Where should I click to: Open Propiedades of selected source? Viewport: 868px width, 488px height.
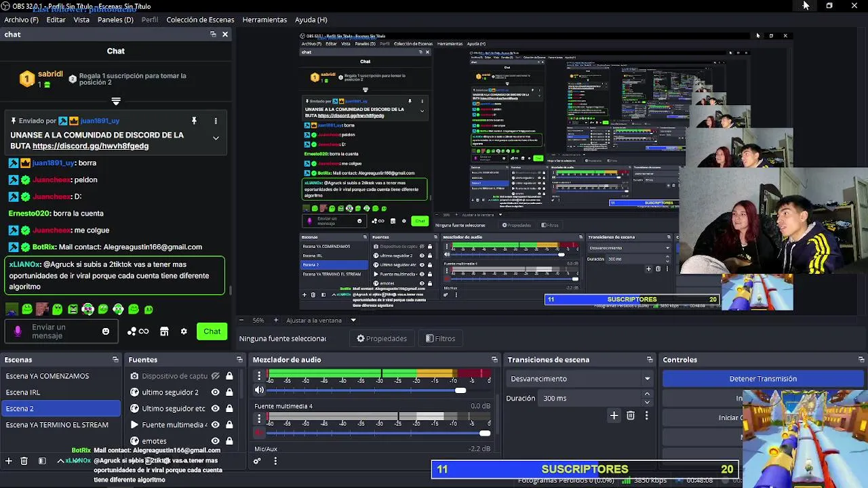pyautogui.click(x=382, y=338)
